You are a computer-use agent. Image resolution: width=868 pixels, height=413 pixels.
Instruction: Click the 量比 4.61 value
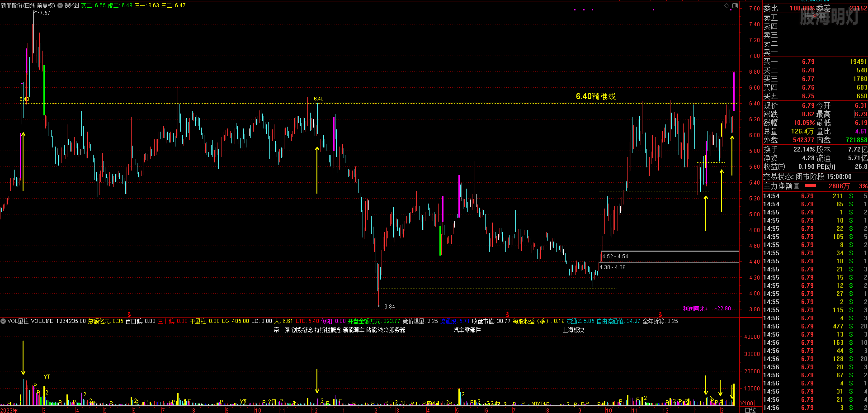coord(861,131)
